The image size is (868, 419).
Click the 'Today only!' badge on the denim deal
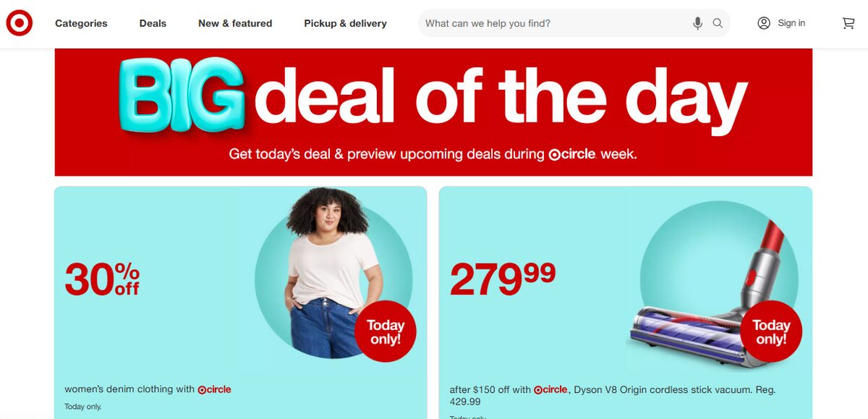[x=387, y=331]
